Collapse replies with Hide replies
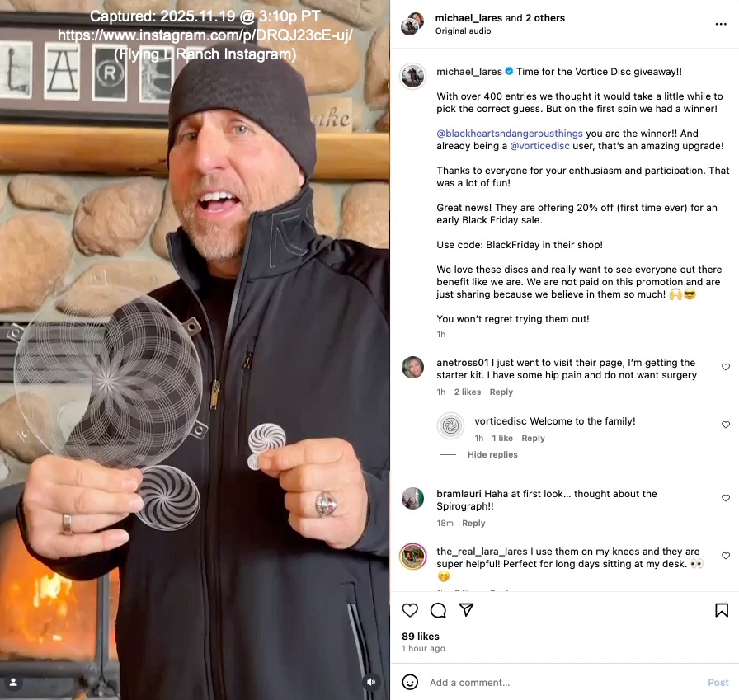The height and width of the screenshot is (700, 739). click(x=492, y=454)
